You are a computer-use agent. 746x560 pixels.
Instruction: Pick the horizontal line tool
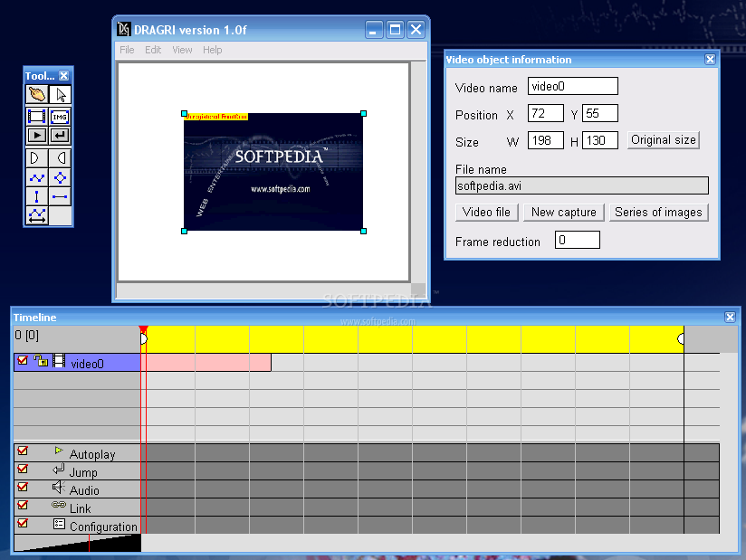[x=60, y=196]
